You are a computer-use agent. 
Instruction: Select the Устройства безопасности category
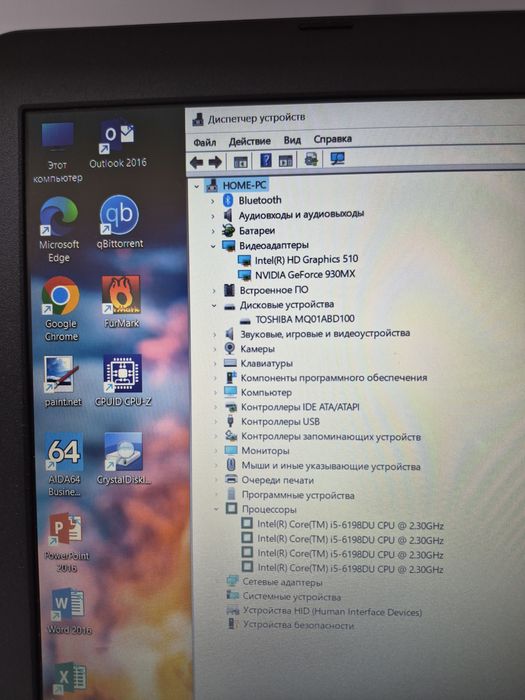click(298, 625)
